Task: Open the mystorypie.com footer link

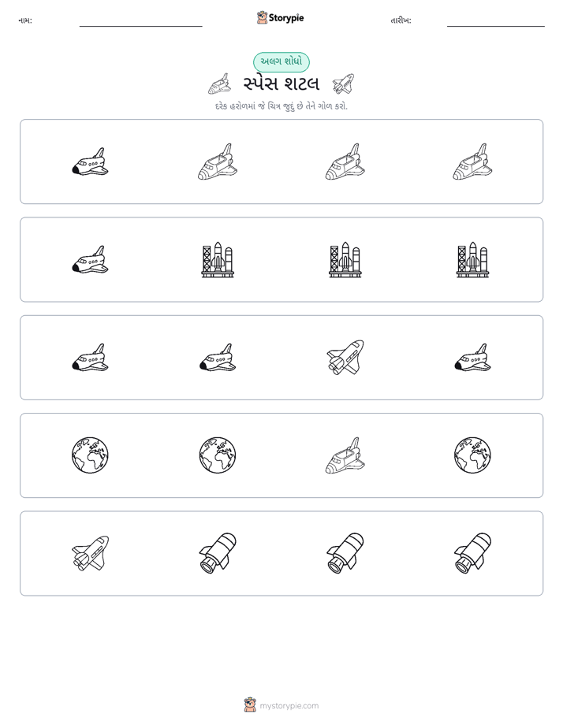Action: [281, 706]
